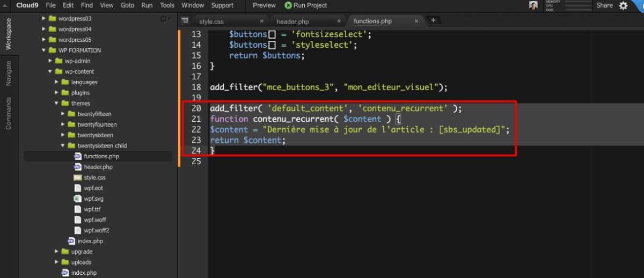Open the Goto menu
The height and width of the screenshot is (278, 644).
tap(128, 5)
